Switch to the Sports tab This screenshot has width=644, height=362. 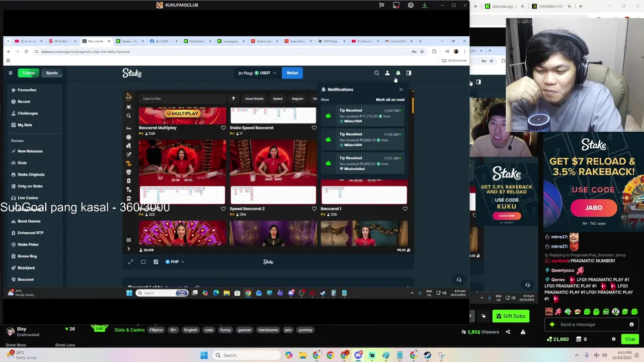[52, 73]
